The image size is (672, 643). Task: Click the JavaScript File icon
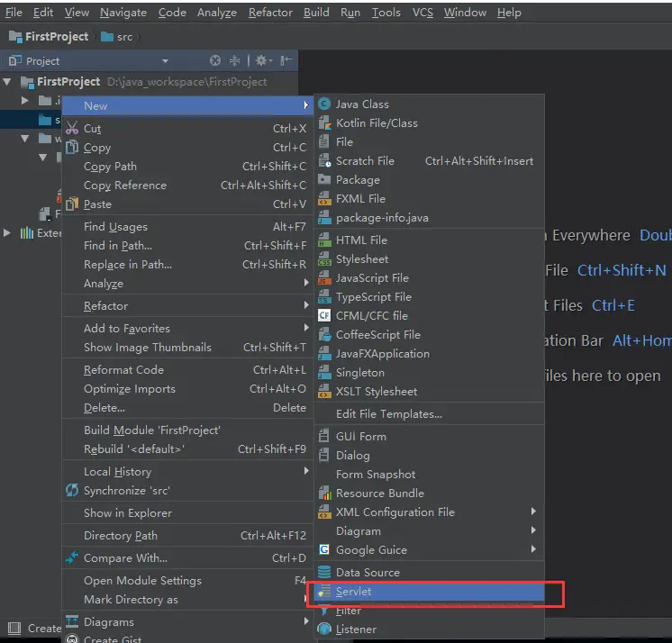click(324, 278)
